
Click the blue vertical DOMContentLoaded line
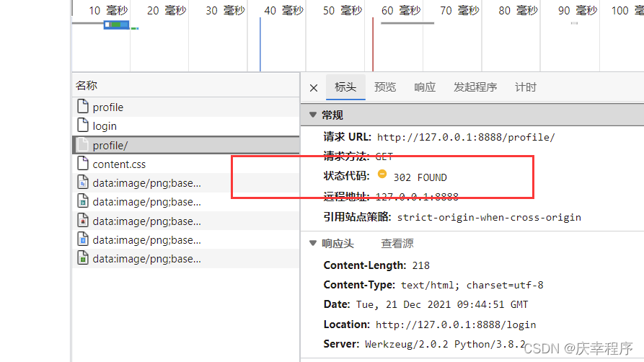pyautogui.click(x=260, y=45)
